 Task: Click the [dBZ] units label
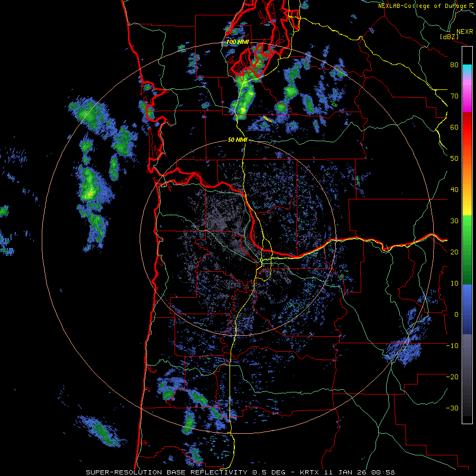click(x=449, y=37)
